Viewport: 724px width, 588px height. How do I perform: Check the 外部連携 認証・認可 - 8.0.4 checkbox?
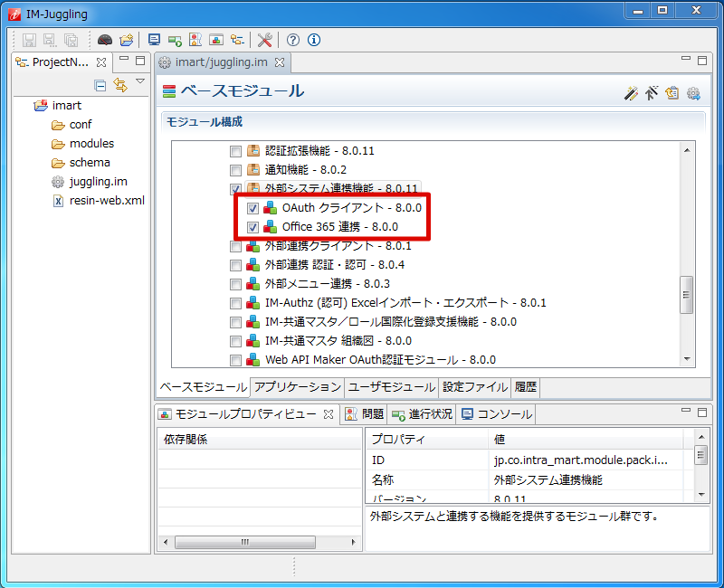pos(235,265)
